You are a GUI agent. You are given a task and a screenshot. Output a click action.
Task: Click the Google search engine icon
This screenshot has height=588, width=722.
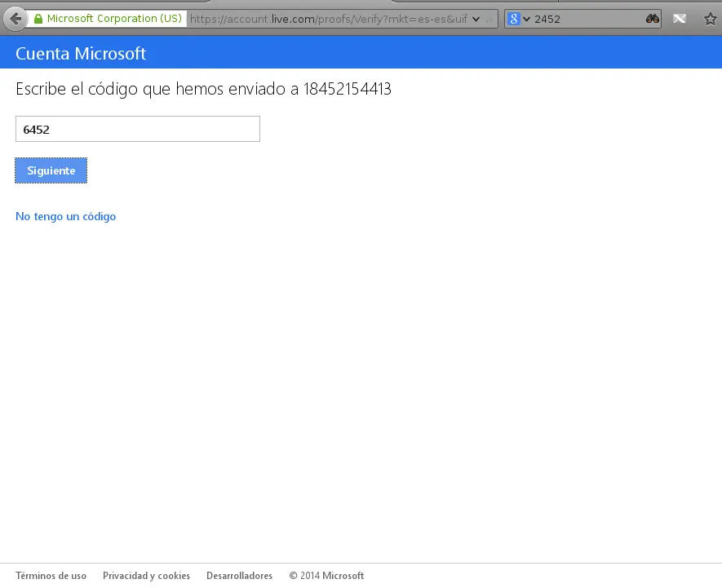pos(513,19)
